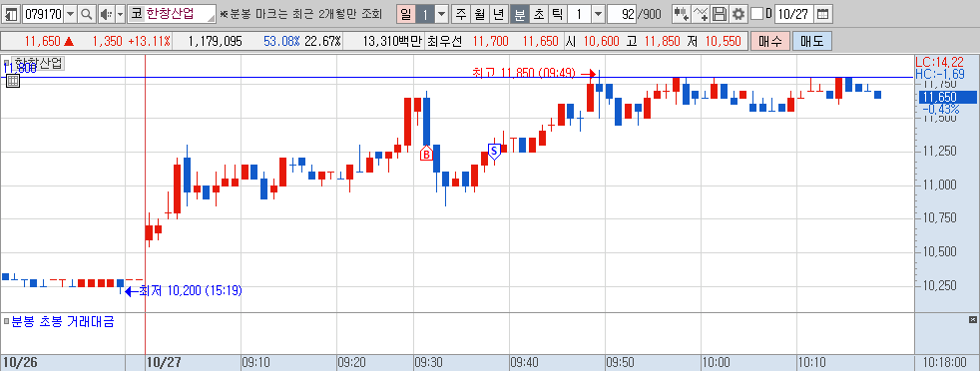The image size is (980, 371).
Task: Click the speaker sound alert icon
Action: click(106, 14)
